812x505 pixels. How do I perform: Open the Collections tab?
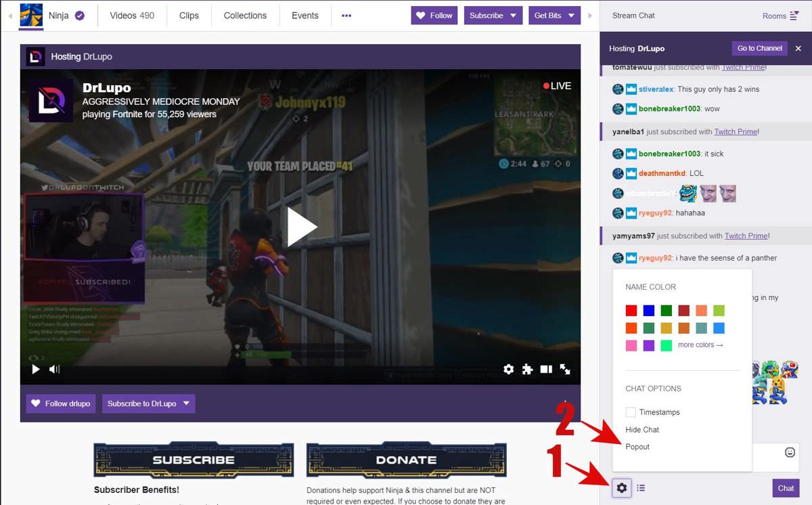click(x=245, y=16)
